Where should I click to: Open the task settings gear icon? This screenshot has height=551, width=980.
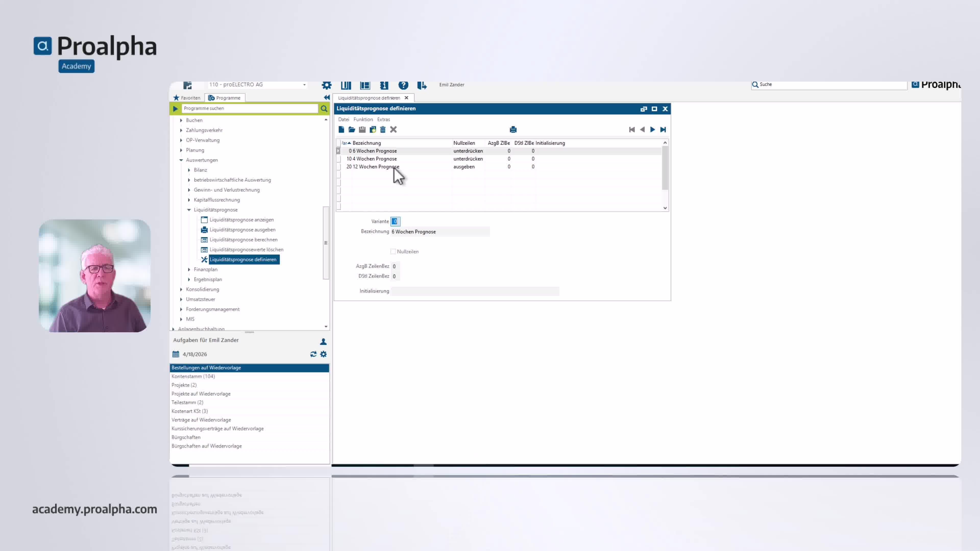pos(323,354)
